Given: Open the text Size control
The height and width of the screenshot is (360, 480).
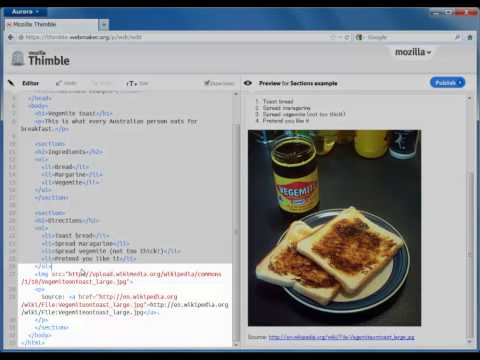Looking at the screenshot, I should click(x=137, y=83).
